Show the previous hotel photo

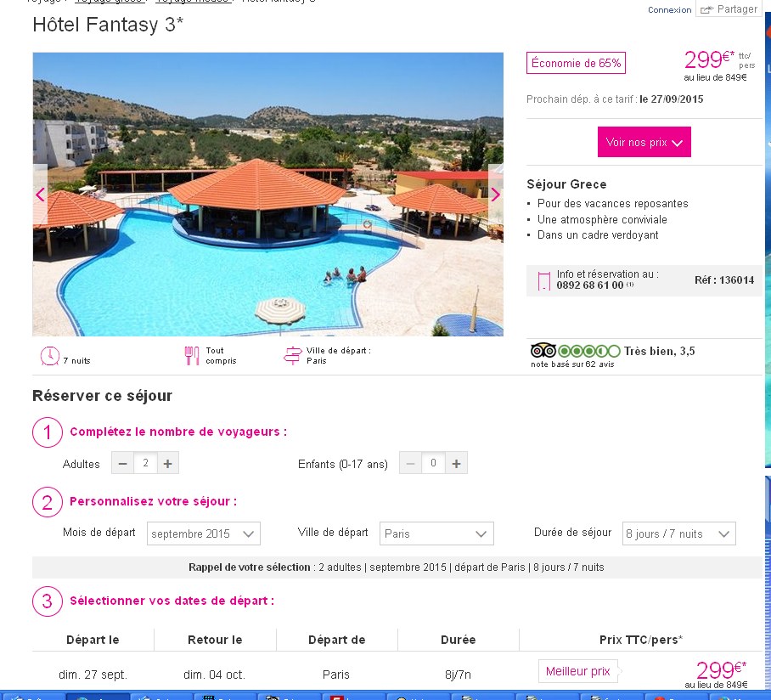coord(40,195)
